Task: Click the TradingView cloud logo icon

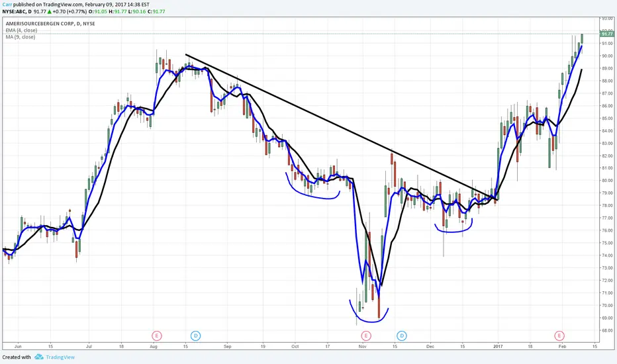Action: coord(38,357)
